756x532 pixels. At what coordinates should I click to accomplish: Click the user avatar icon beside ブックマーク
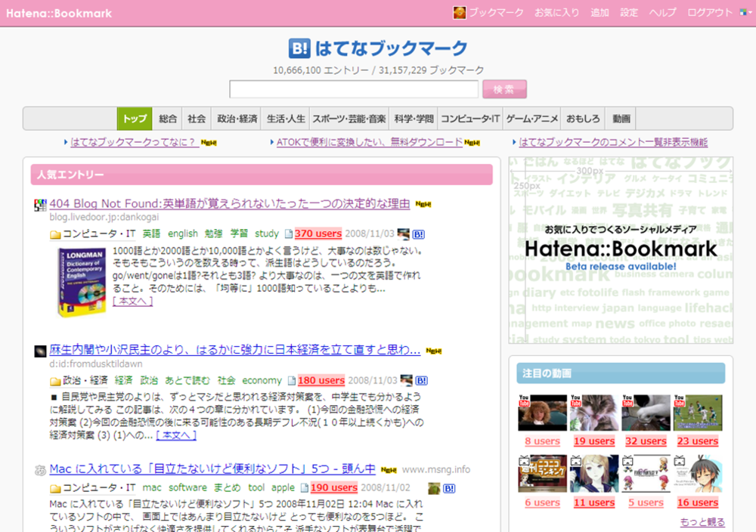click(460, 13)
